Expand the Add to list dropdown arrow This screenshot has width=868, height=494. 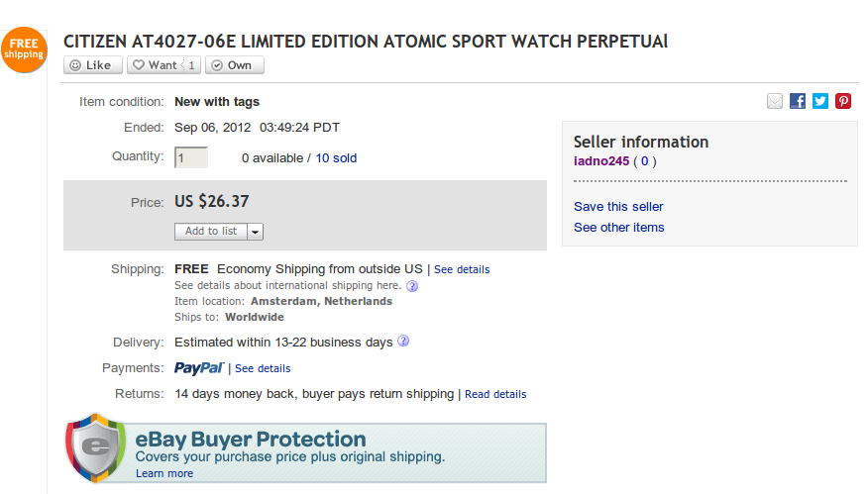point(255,232)
